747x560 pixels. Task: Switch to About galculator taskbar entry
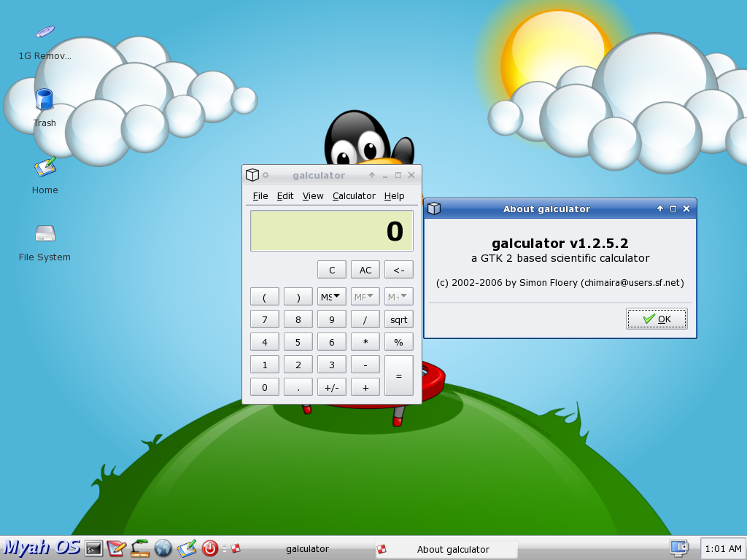click(x=445, y=549)
